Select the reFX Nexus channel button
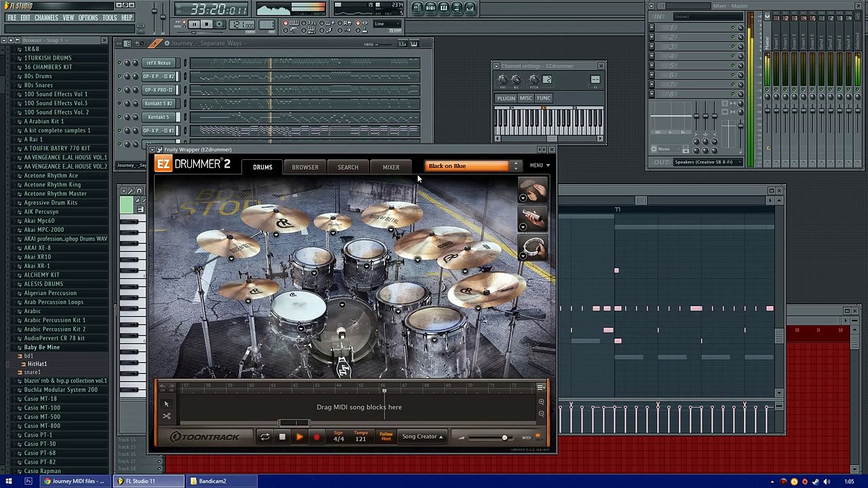Viewport: 868px width, 488px height. [x=159, y=63]
